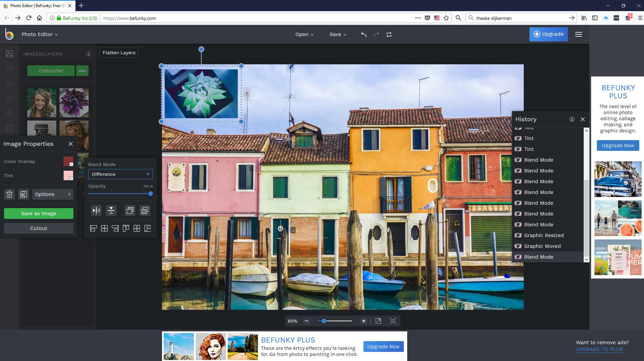Zoom out with the minus button
Screen dimensions: 644x361
(307, 321)
